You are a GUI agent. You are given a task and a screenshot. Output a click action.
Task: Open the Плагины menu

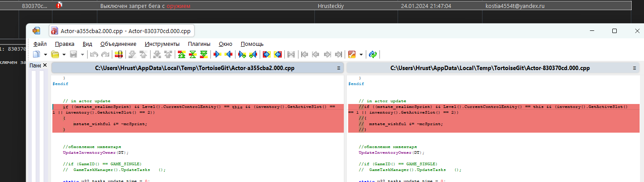pyautogui.click(x=199, y=44)
